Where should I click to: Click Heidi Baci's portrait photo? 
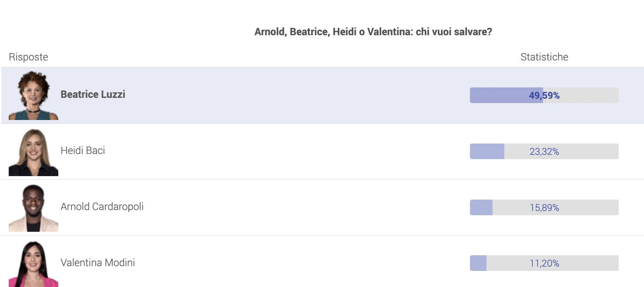click(x=34, y=151)
